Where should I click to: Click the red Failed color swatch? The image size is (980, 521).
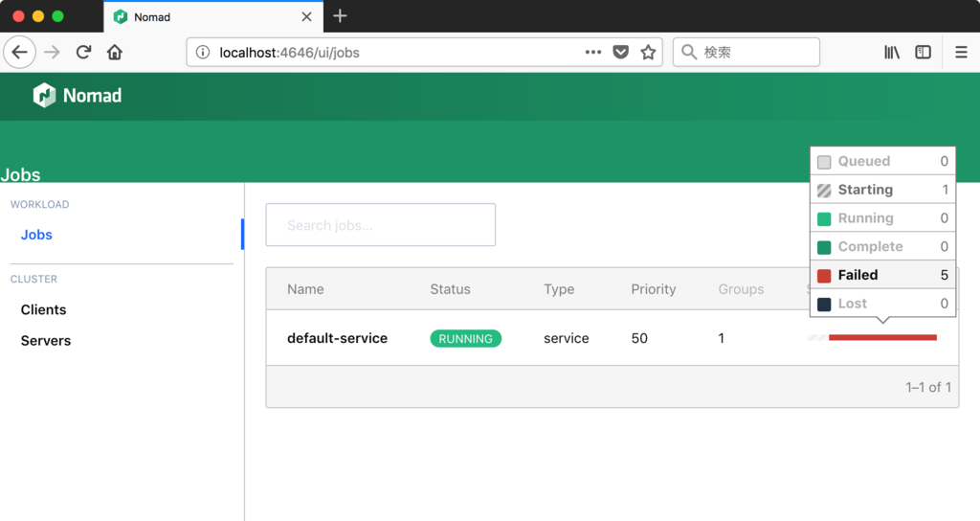(x=824, y=276)
